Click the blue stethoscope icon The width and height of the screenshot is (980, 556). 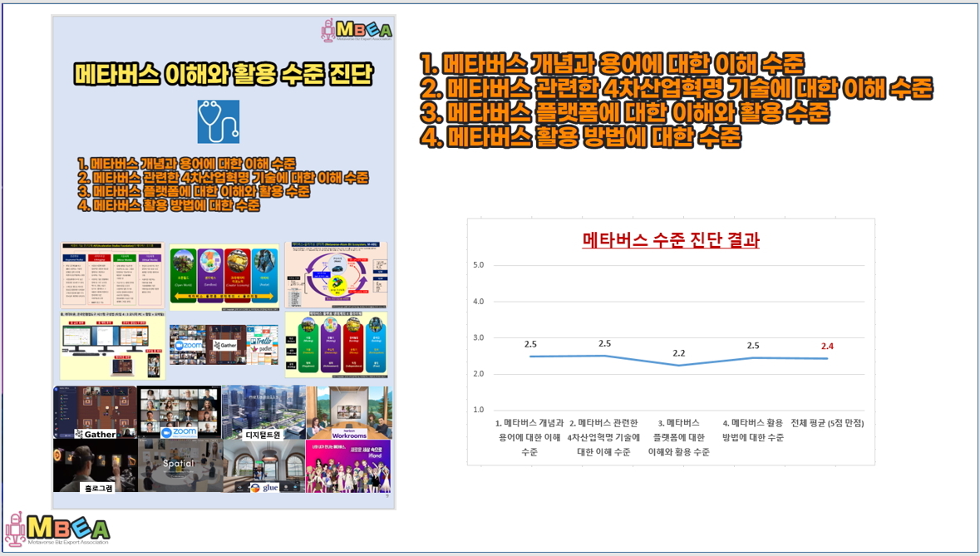point(219,121)
